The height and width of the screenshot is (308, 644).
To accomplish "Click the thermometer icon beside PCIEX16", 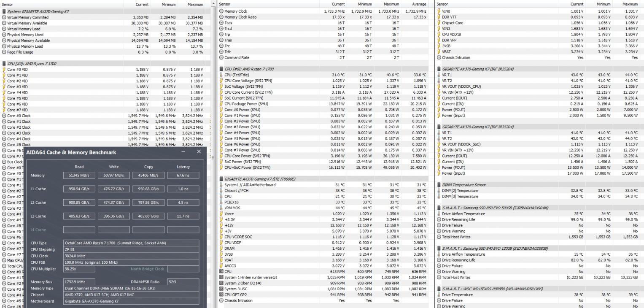I will 221,202.
